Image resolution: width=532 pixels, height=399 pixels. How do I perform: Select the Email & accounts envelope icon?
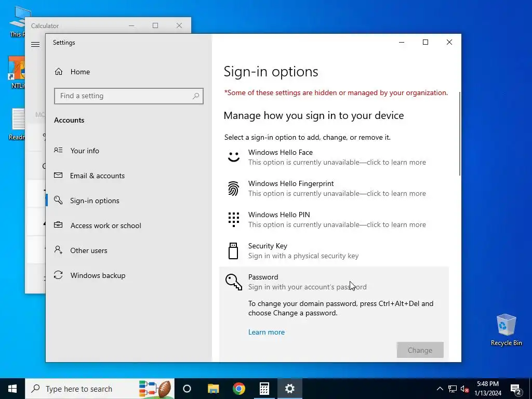pyautogui.click(x=58, y=176)
